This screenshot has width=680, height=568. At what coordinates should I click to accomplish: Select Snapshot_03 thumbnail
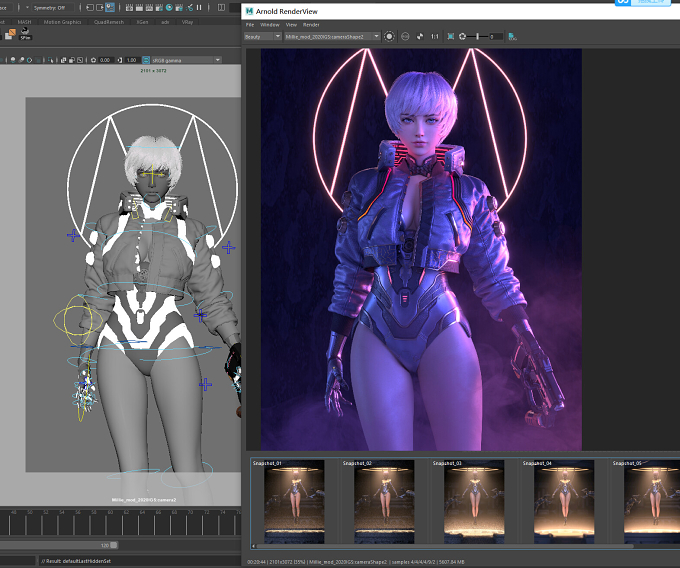pos(474,502)
